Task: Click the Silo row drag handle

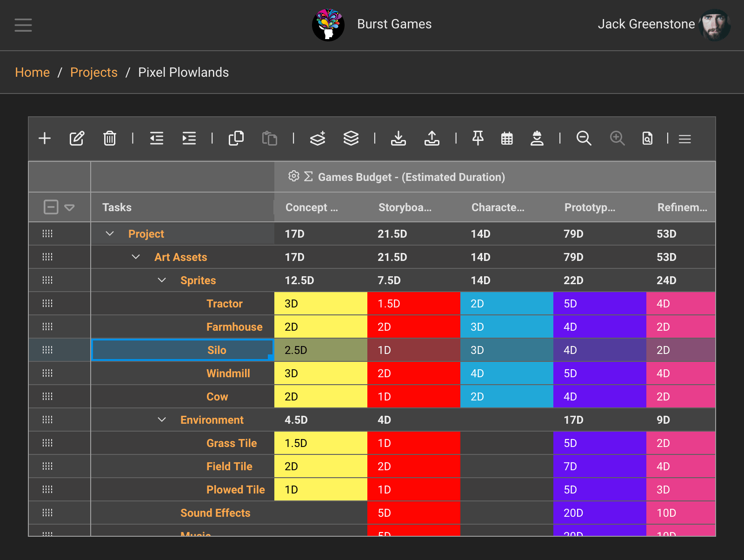Action: (x=47, y=350)
